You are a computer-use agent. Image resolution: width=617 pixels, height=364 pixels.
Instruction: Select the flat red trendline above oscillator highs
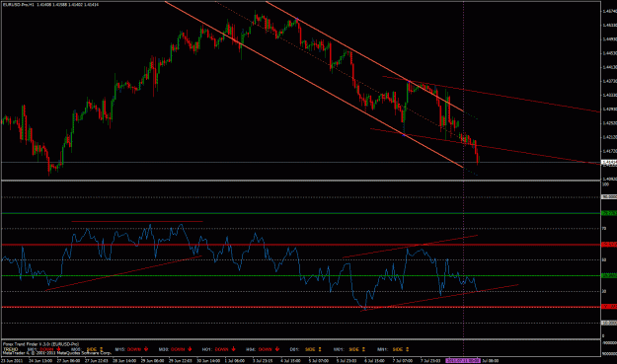(x=137, y=221)
